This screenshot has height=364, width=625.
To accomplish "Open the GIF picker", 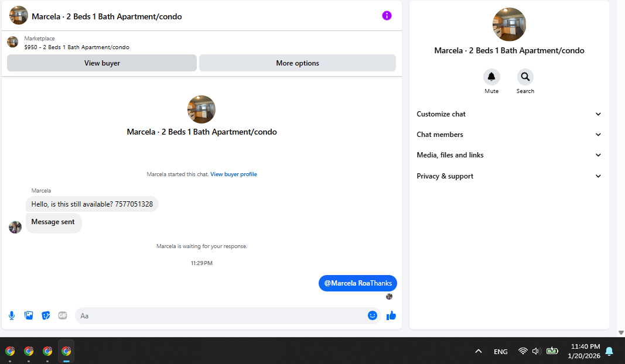I will point(63,315).
